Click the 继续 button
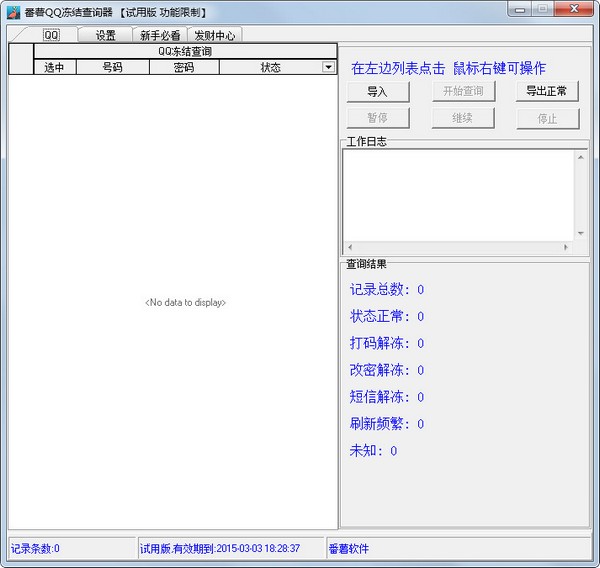The height and width of the screenshot is (568, 600). click(462, 118)
